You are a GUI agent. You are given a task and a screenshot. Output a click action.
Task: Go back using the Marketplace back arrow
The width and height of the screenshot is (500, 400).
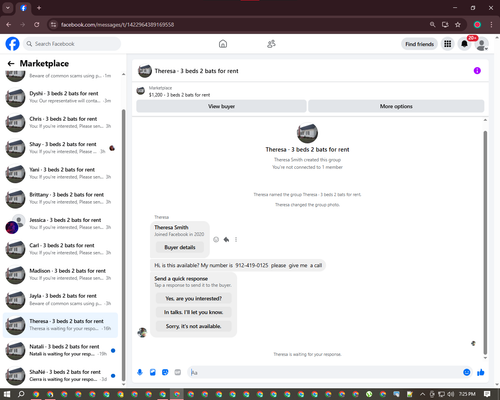pos(11,63)
